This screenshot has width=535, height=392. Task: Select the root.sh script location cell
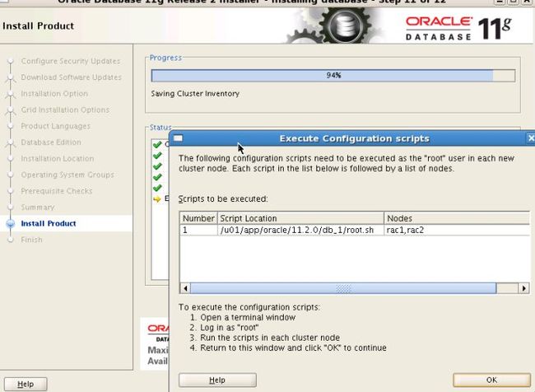300,230
